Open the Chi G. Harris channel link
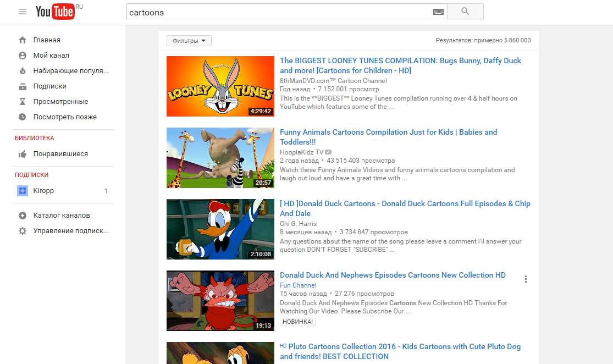Viewport: 613px width, 364px height. [x=298, y=224]
